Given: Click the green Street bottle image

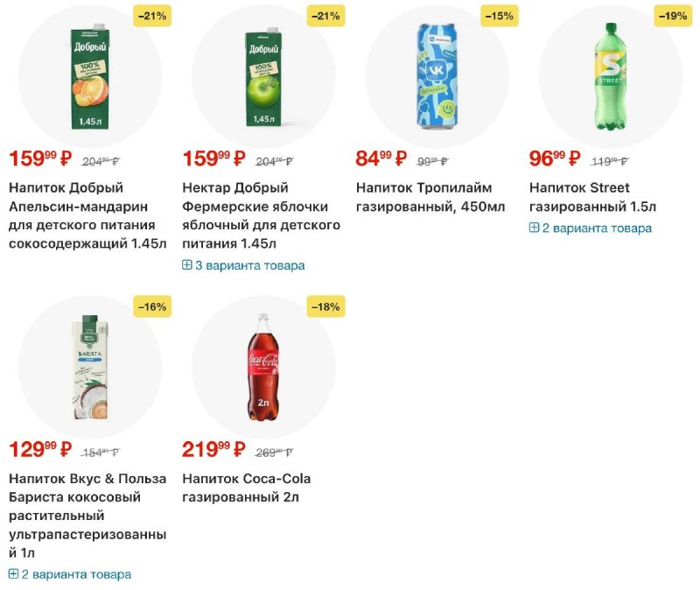Looking at the screenshot, I should point(610,75).
